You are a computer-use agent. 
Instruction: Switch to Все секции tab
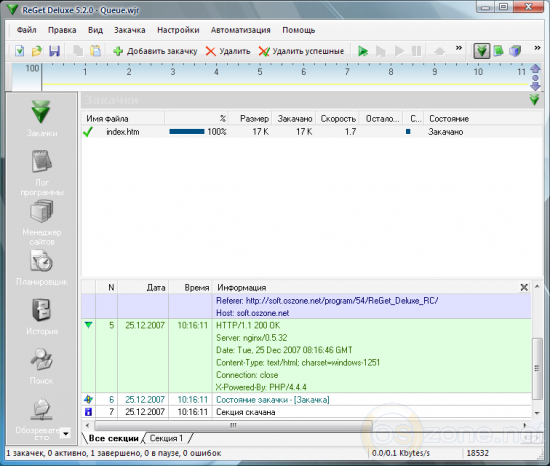tap(113, 438)
